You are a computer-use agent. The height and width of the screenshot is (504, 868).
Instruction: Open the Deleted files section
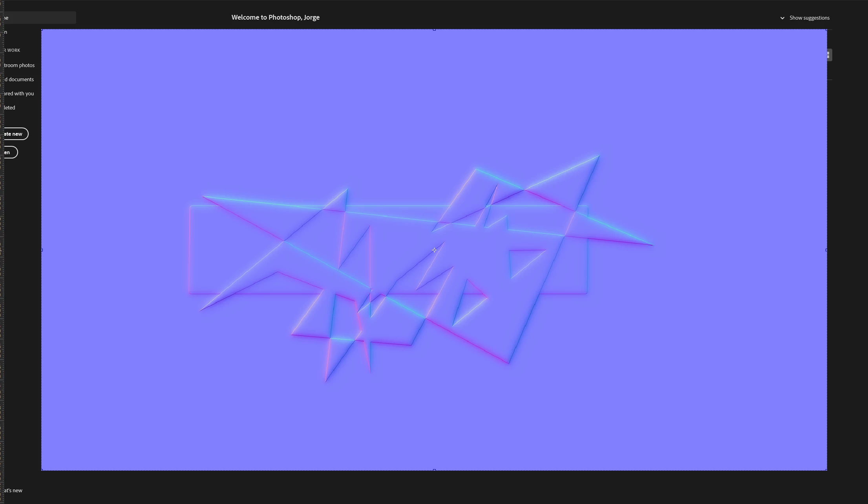coord(10,107)
